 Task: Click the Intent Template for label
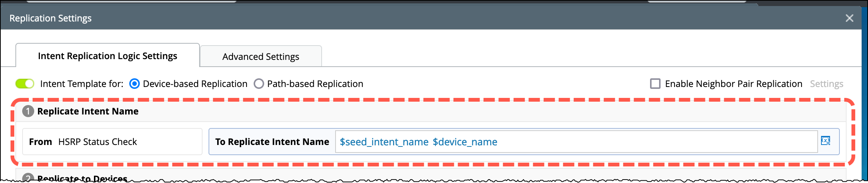click(x=82, y=84)
